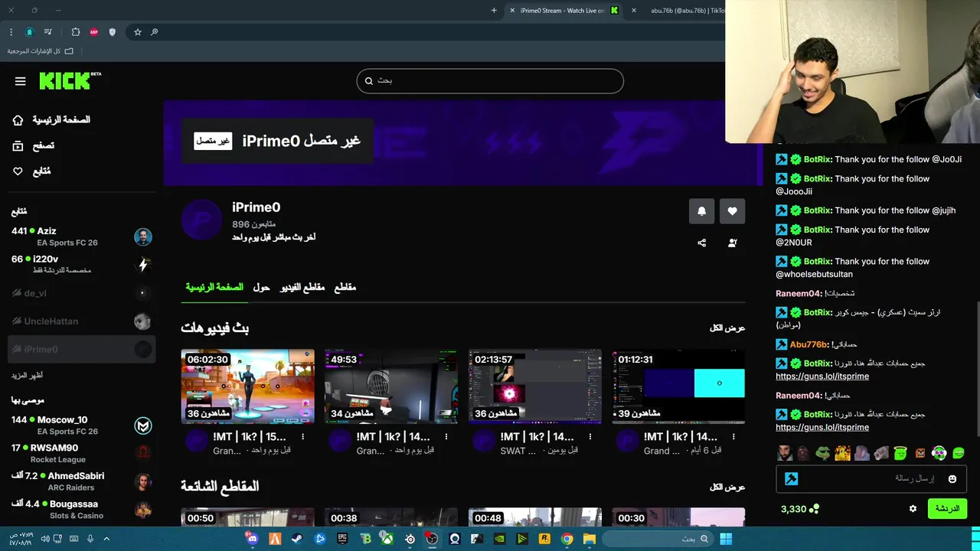Expand أظهر المزيد show more

tap(27, 376)
